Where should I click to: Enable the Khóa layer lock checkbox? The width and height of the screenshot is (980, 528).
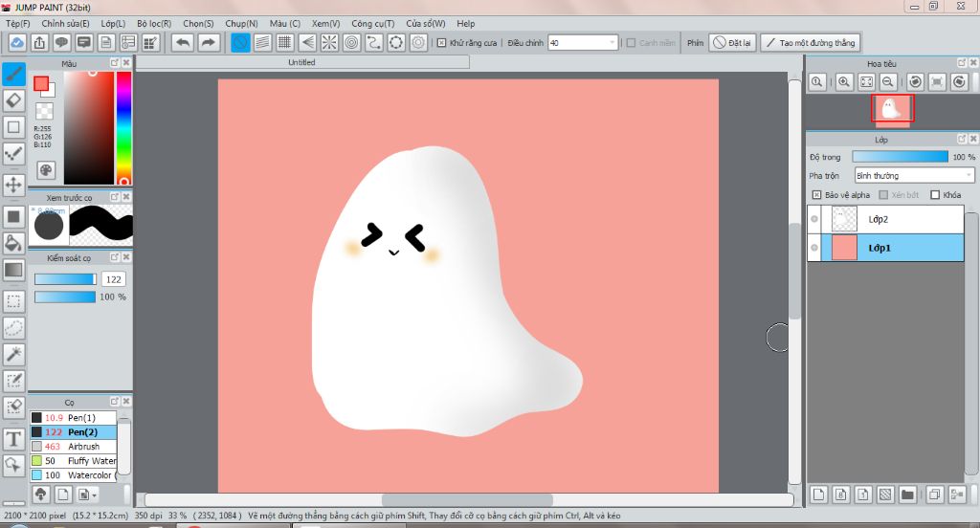(935, 195)
